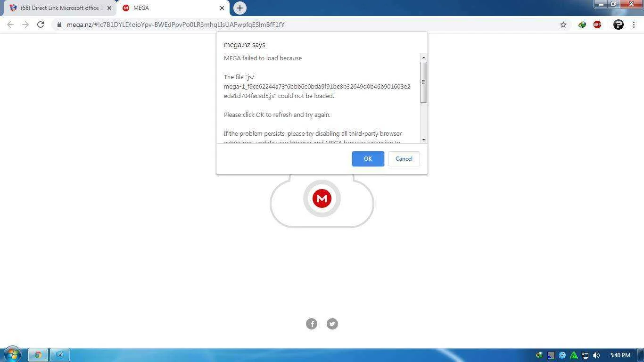The image size is (644, 362).
Task: Open MEGA Facebook page icon
Action: click(312, 324)
